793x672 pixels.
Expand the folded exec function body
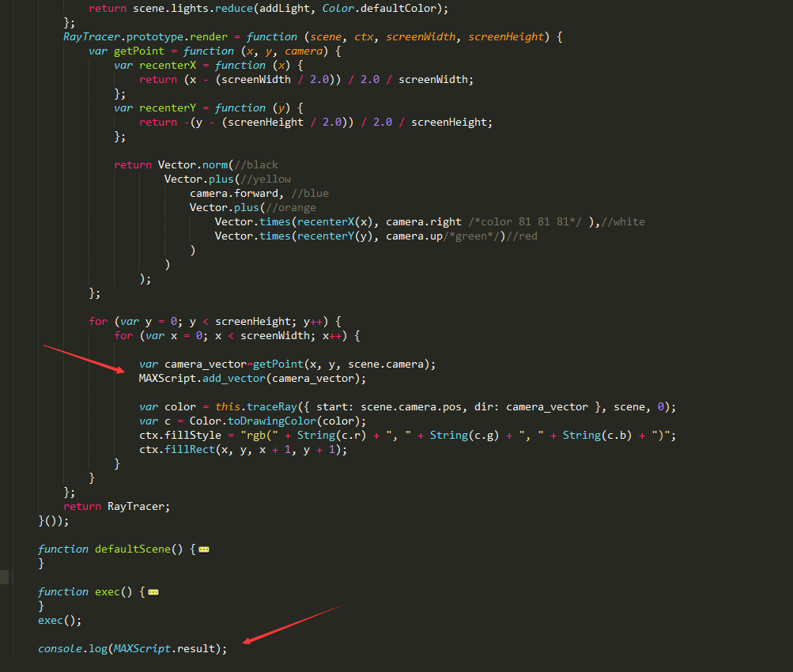coord(153,592)
